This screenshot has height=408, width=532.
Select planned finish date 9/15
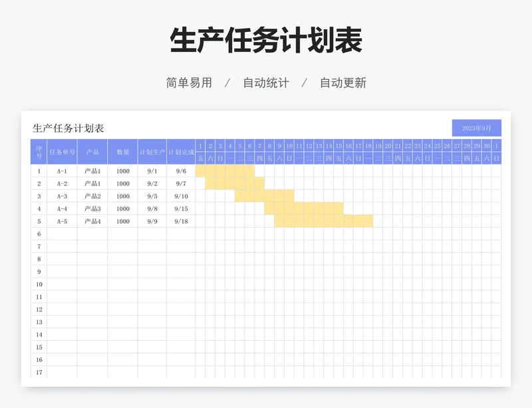tap(181, 209)
